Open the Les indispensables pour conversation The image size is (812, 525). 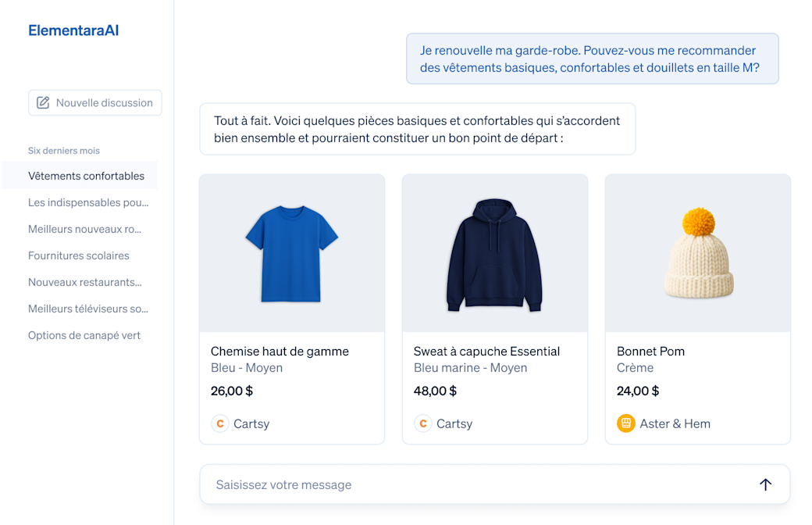pyautogui.click(x=88, y=202)
